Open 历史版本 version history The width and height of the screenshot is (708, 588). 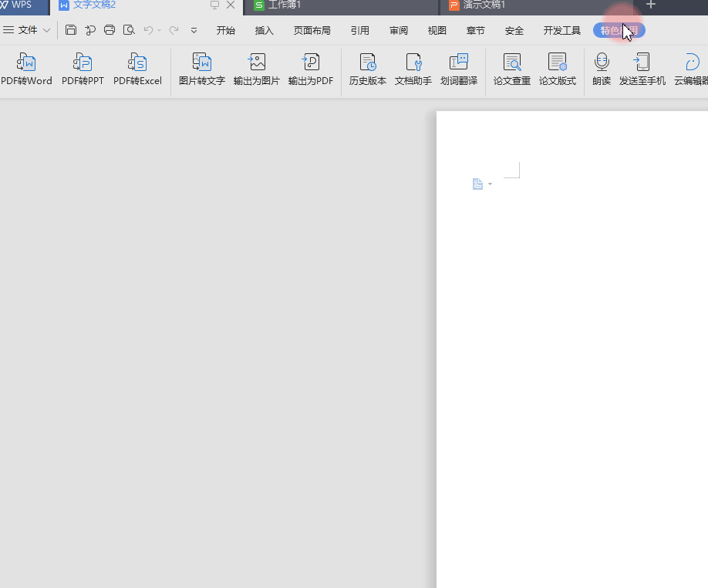coord(368,70)
